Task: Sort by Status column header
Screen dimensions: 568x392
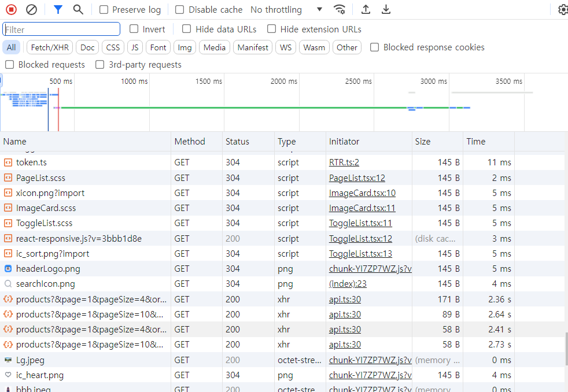Action: (x=249, y=142)
